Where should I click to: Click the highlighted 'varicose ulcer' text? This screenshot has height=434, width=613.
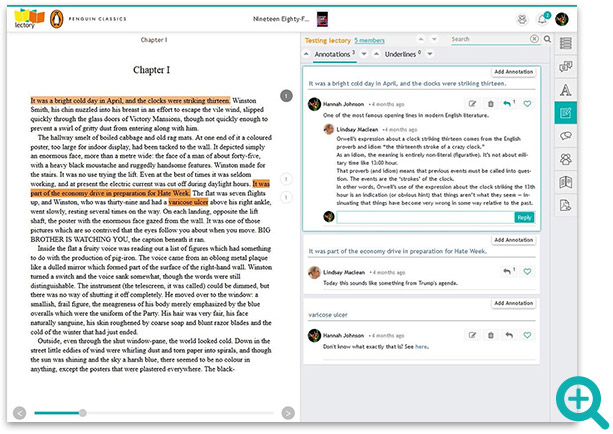pos(188,202)
